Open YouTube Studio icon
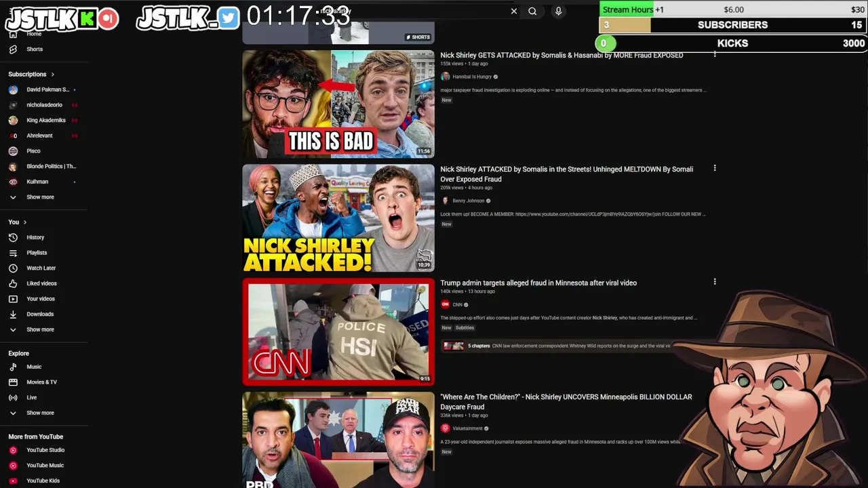Viewport: 868px width, 488px height. click(x=13, y=450)
